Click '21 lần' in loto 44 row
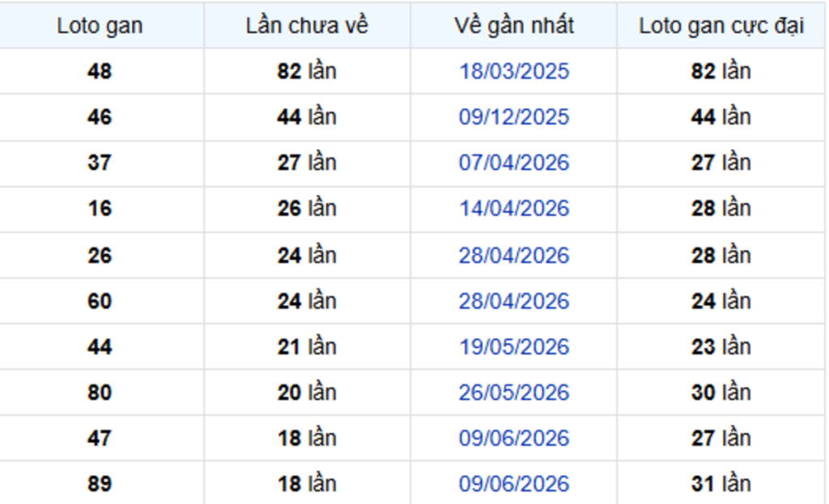 coord(307,347)
